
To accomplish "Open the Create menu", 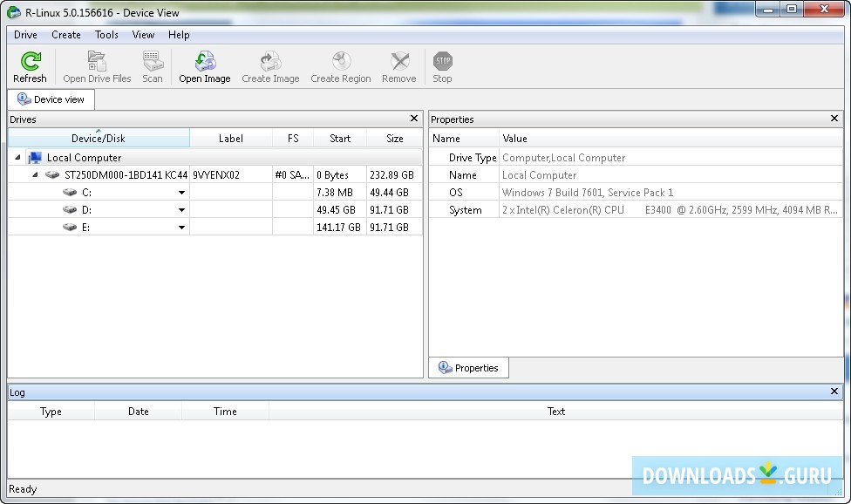I will click(x=66, y=35).
